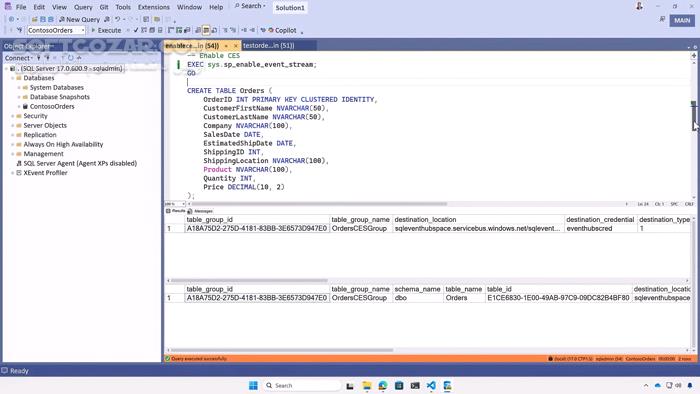Toggle Include Live Query Statistics icon
Viewport: 700px width, 394px height.
pyautogui.click(x=179, y=30)
